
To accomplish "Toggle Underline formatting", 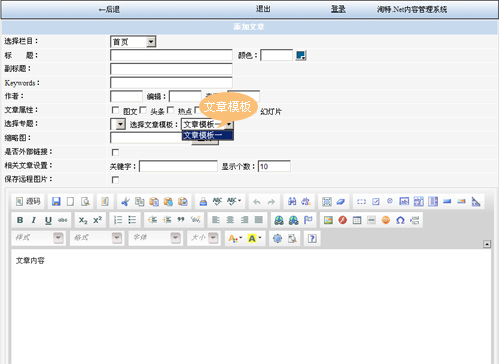I will pyautogui.click(x=48, y=220).
